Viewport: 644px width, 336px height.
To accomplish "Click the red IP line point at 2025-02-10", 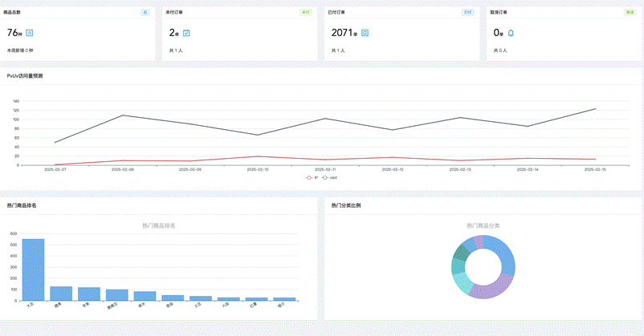I will point(258,156).
